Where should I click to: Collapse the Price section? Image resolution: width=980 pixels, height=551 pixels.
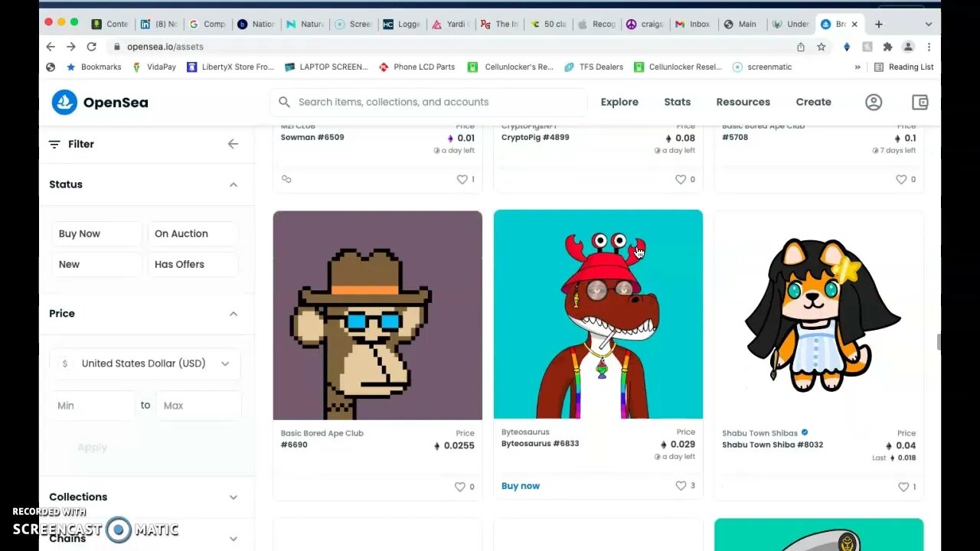(233, 314)
